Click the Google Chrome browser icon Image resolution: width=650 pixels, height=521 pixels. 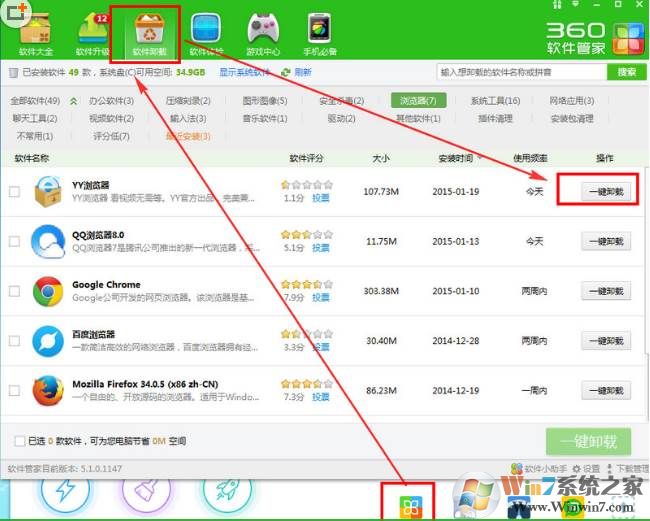(47, 292)
